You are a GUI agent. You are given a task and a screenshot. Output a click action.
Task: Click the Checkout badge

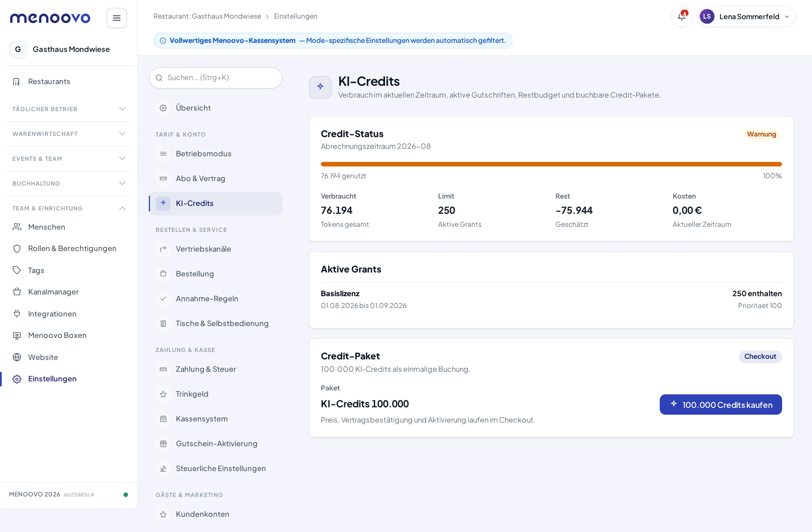pyautogui.click(x=760, y=356)
